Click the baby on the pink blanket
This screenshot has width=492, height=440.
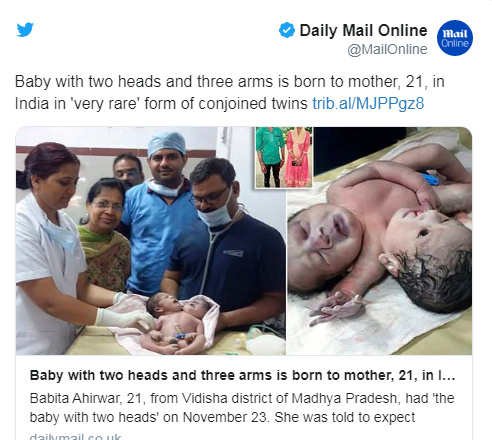point(177,322)
